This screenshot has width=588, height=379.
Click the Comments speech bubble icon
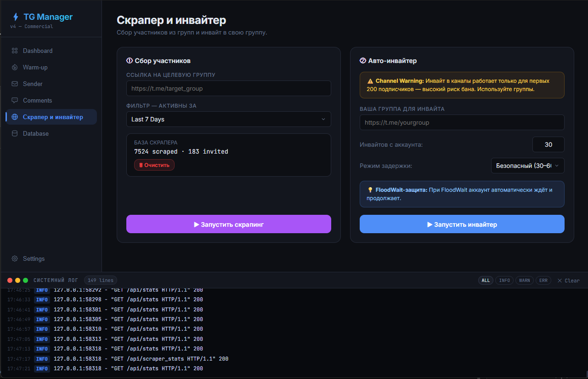[x=15, y=100]
